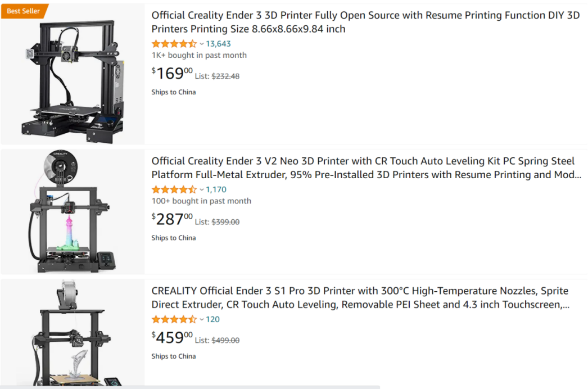The height and width of the screenshot is (389, 588).
Task: Click the $287.00 price
Action: click(x=172, y=219)
